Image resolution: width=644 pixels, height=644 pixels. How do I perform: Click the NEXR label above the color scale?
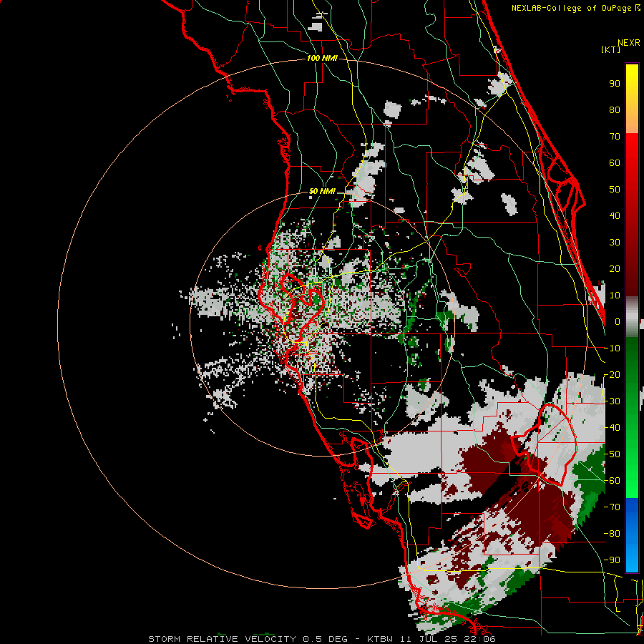click(628, 43)
